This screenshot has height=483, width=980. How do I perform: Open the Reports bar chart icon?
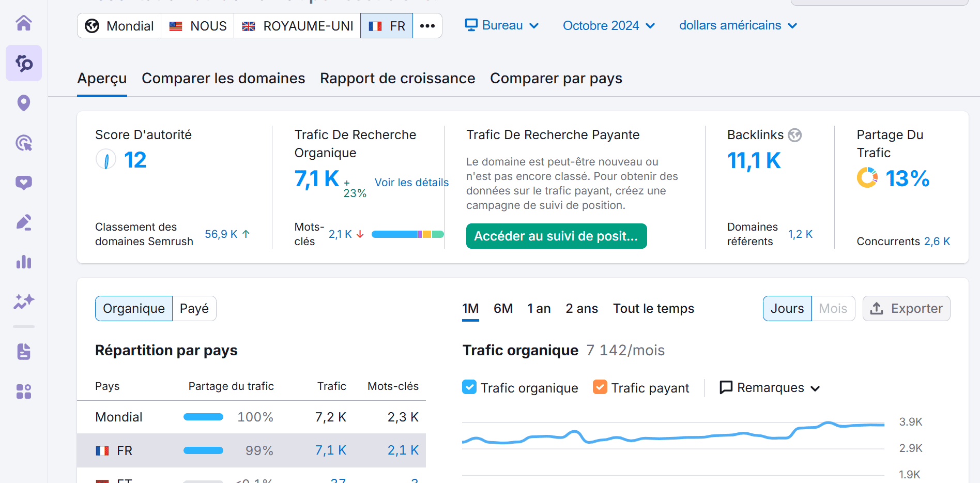(24, 262)
